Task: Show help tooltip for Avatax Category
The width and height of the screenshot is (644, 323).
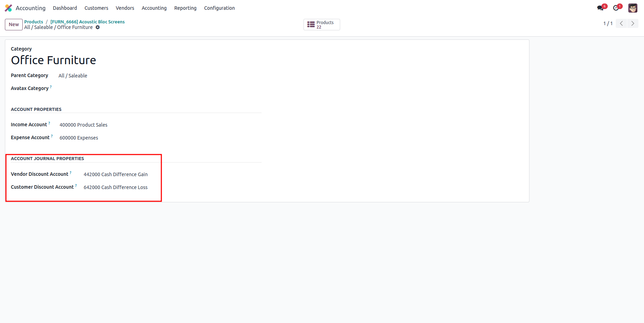Action: click(x=51, y=87)
